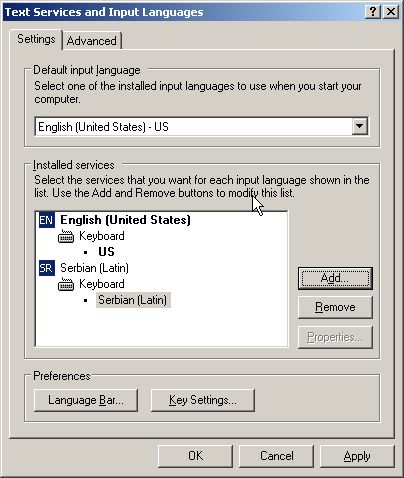404x478 pixels.
Task: Click the question mark help icon in title bar
Action: (373, 12)
